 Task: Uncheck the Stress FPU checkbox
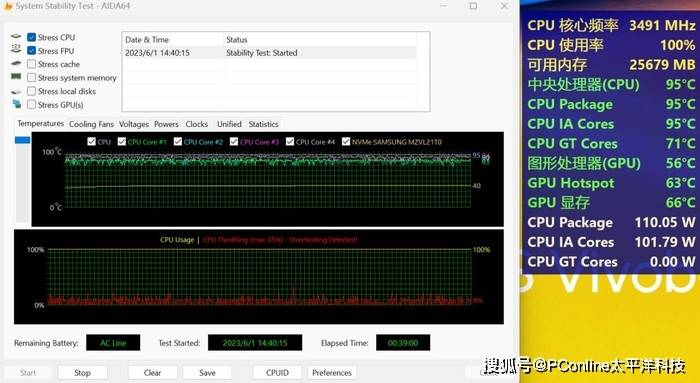pos(31,50)
